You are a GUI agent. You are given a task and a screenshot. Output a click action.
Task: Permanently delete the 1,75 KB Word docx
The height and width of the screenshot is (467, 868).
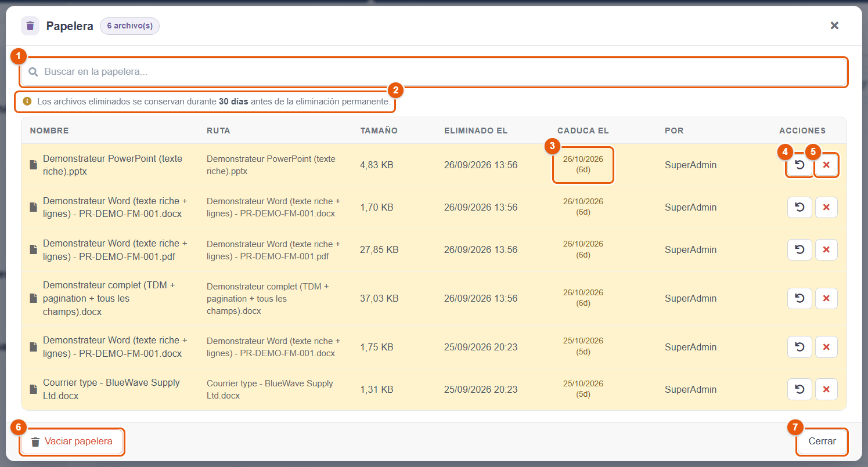tap(826, 347)
